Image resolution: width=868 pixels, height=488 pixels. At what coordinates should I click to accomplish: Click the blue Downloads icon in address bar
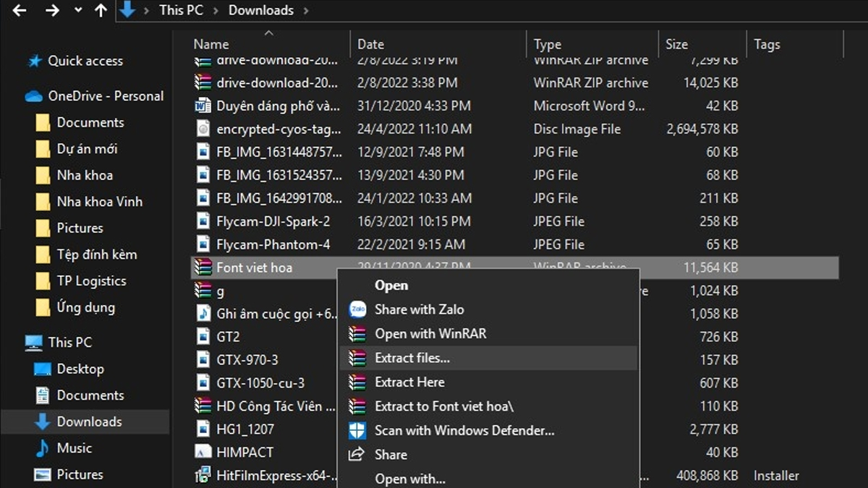click(129, 10)
